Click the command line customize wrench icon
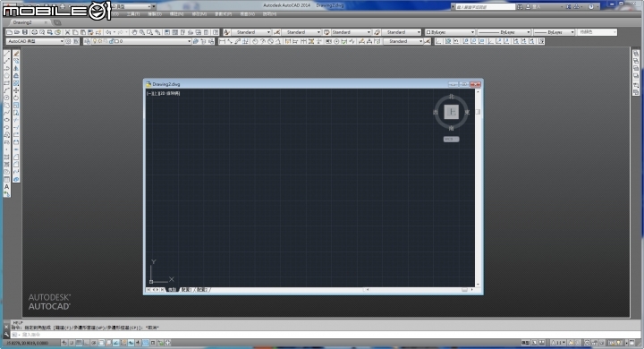The image size is (644, 349). click(6, 335)
